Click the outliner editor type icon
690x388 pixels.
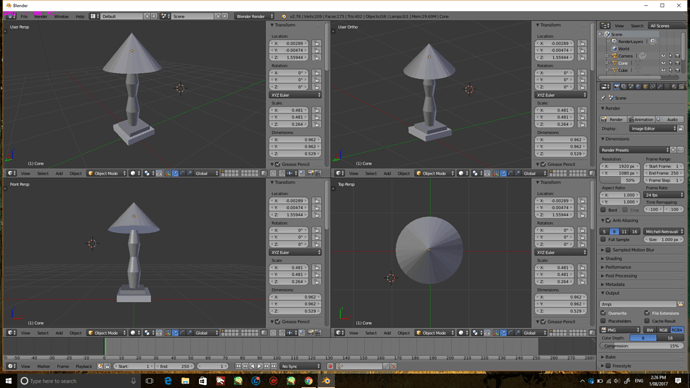(x=605, y=26)
